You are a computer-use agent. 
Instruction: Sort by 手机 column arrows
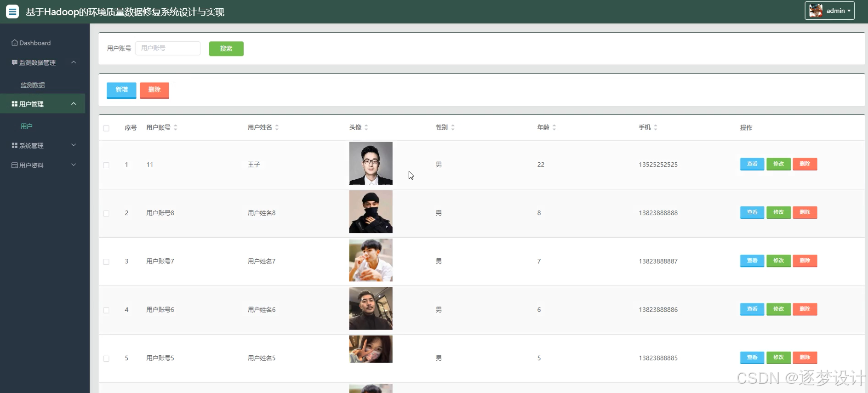point(655,127)
